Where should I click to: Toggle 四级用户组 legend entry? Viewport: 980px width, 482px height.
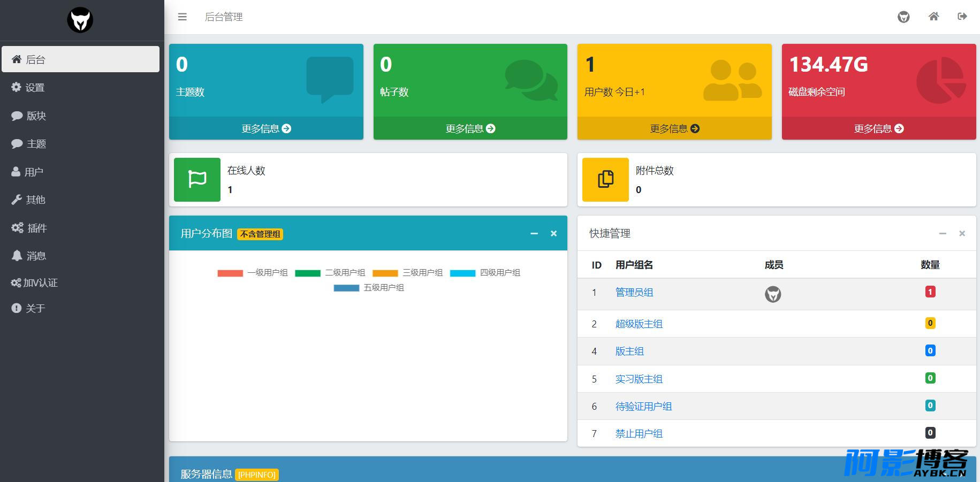click(x=485, y=273)
